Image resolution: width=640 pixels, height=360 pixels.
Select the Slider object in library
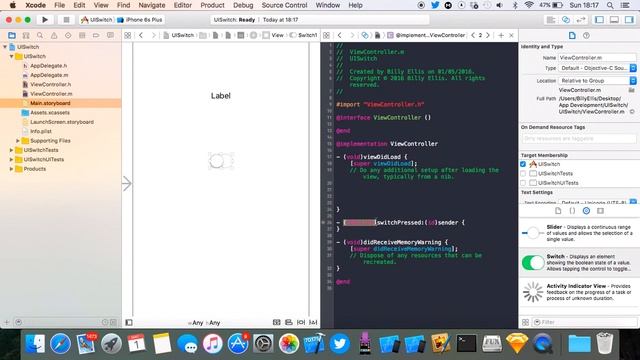click(x=579, y=233)
